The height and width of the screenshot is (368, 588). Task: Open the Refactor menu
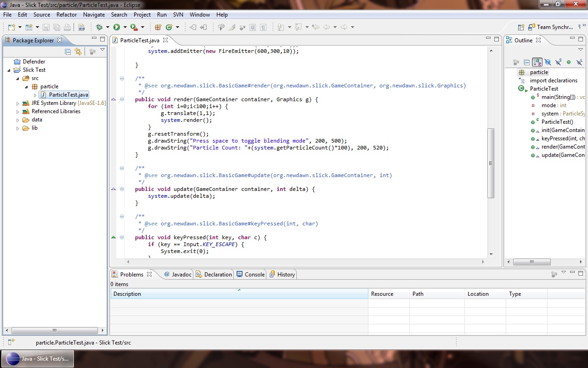[x=67, y=15]
